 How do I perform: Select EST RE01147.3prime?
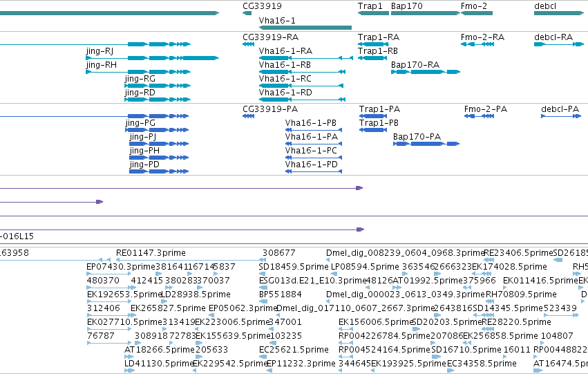click(151, 253)
